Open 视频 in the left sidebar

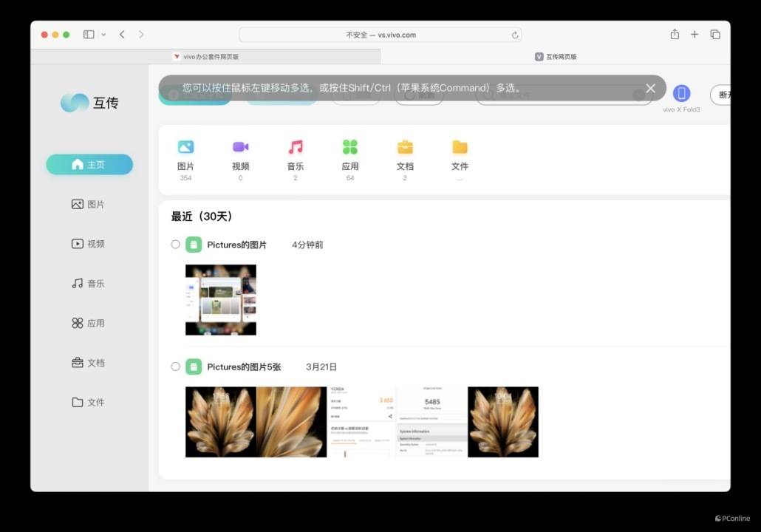[x=89, y=244]
